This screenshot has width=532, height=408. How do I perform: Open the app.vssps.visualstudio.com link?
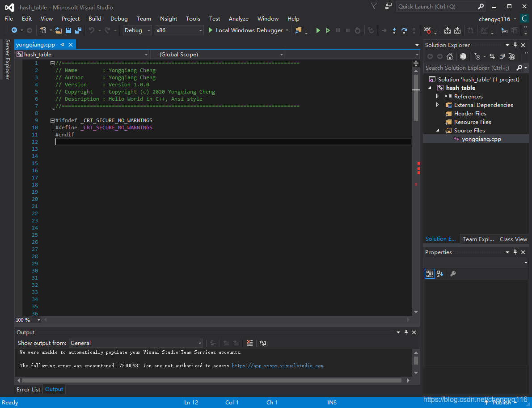[x=277, y=365]
